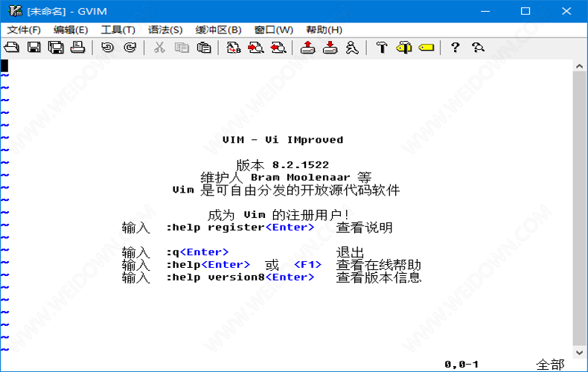Image resolution: width=588 pixels, height=372 pixels.
Task: Click the Print toolbar icon
Action: click(x=78, y=48)
